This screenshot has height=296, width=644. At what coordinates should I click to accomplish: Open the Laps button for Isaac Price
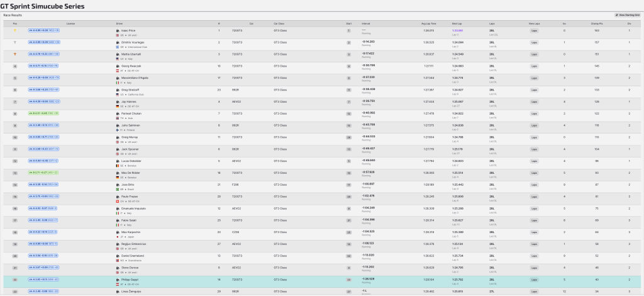(534, 31)
